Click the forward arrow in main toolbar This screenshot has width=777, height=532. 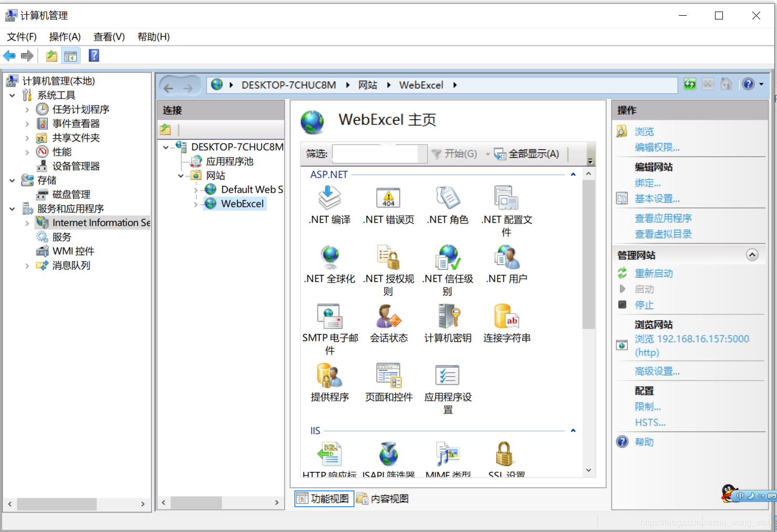[x=27, y=56]
